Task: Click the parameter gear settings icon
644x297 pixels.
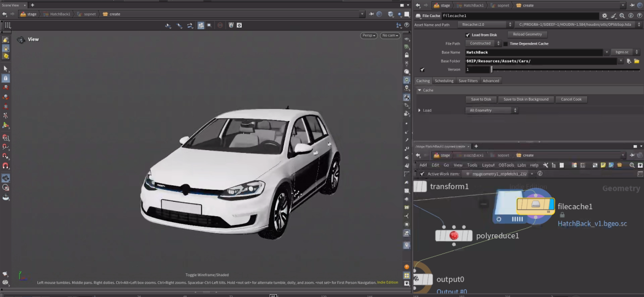Action: click(x=605, y=16)
